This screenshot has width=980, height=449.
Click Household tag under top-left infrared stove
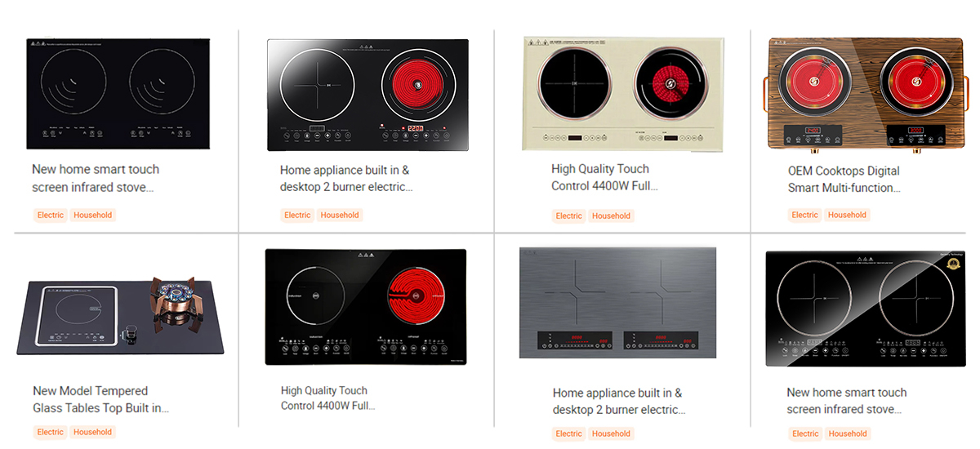[92, 215]
